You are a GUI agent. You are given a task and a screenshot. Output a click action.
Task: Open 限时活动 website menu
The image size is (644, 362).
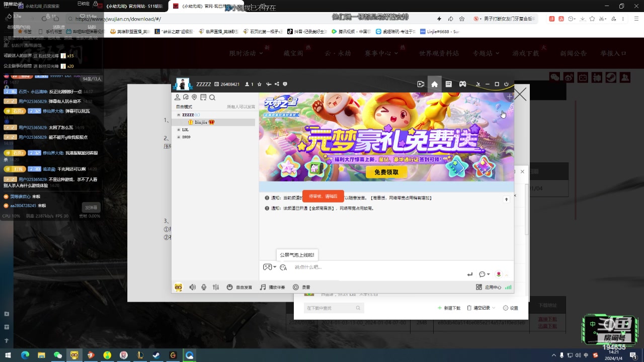click(246, 53)
